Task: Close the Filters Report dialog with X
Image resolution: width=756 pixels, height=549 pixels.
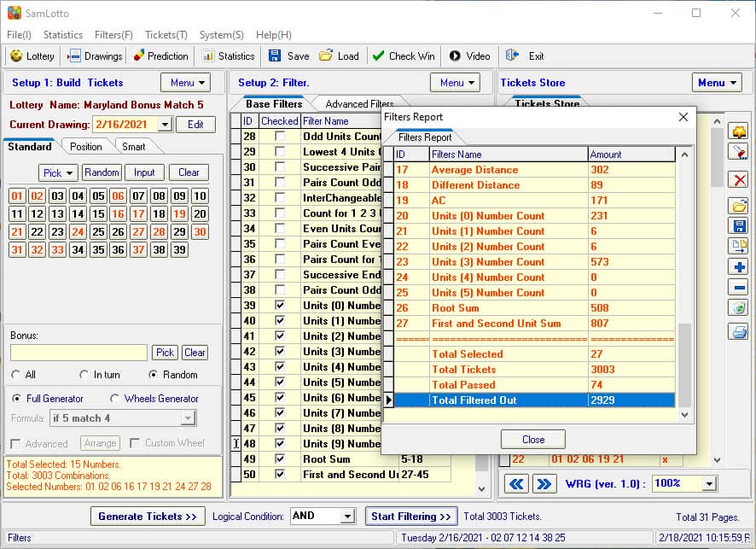Action: [683, 117]
